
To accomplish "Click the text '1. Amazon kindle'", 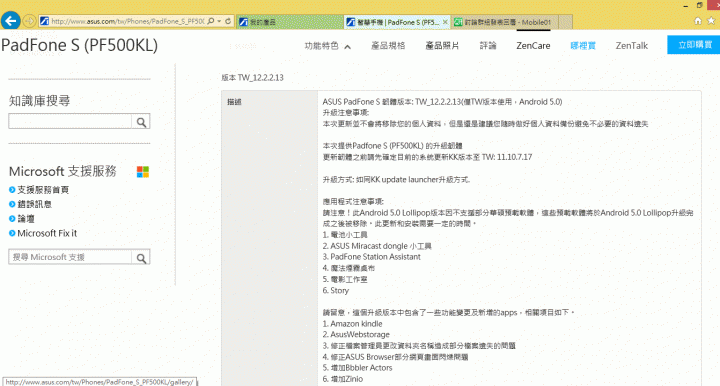I will 352,324.
